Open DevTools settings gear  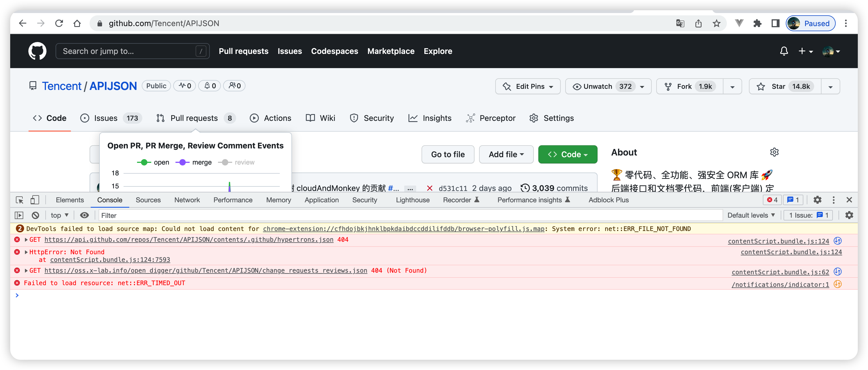click(x=818, y=200)
